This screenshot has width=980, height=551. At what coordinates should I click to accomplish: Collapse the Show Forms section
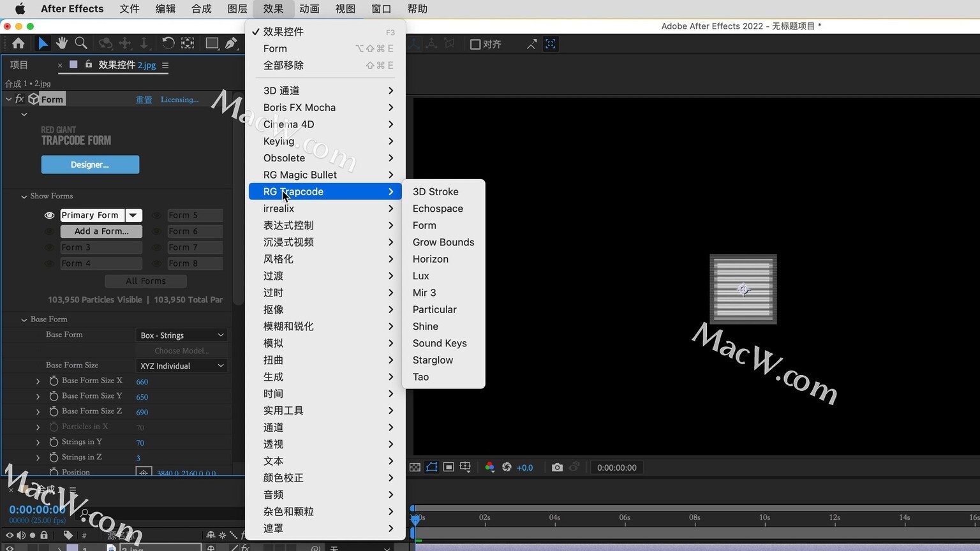[24, 196]
